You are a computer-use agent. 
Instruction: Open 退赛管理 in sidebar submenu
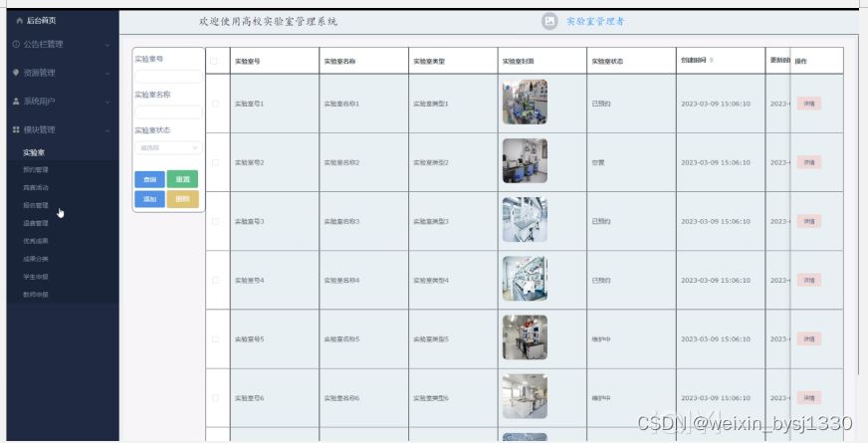(36, 223)
